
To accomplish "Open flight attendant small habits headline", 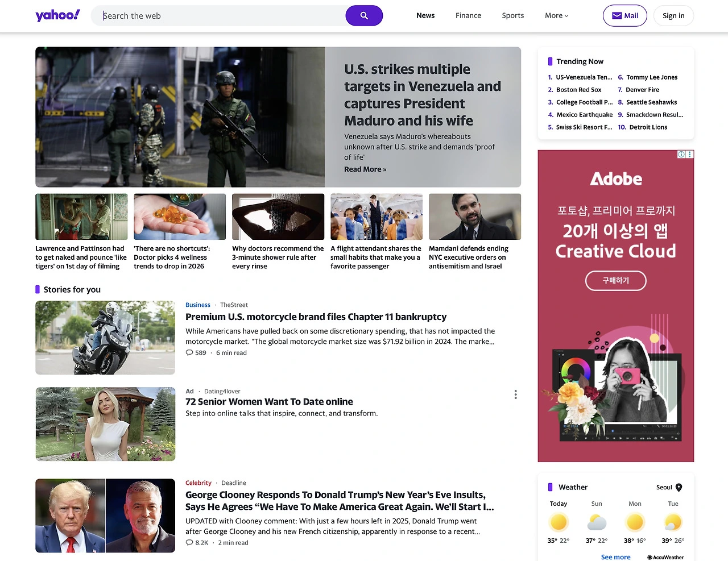I will click(376, 257).
